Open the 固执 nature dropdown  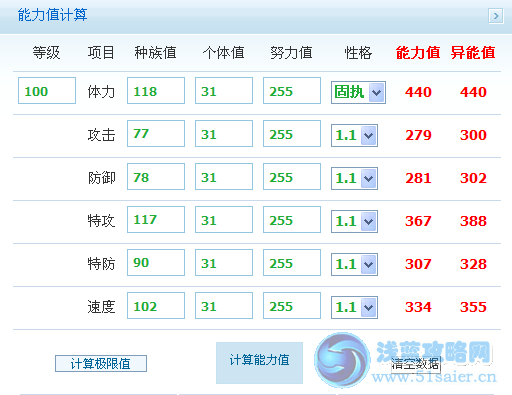358,92
